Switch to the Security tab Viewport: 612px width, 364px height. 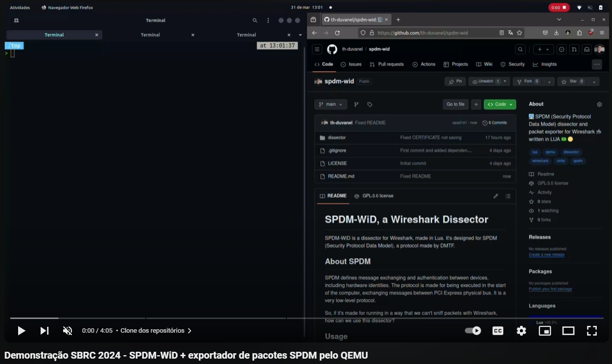(513, 64)
